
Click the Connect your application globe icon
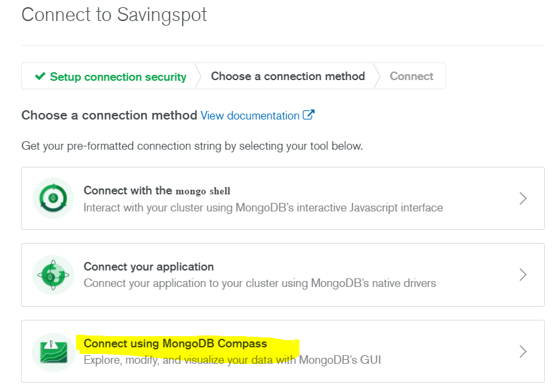pos(53,275)
